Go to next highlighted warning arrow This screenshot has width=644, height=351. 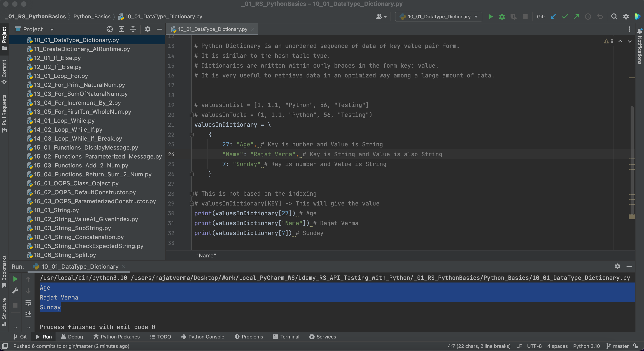coord(629,41)
